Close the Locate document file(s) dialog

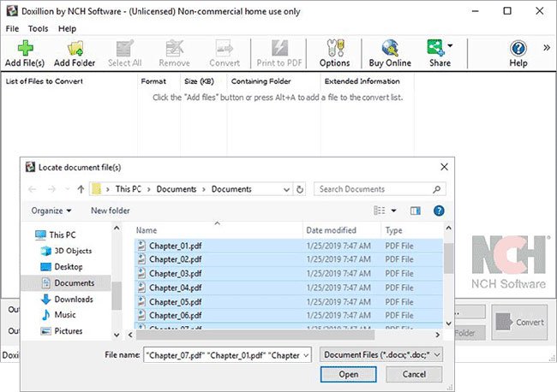444,167
